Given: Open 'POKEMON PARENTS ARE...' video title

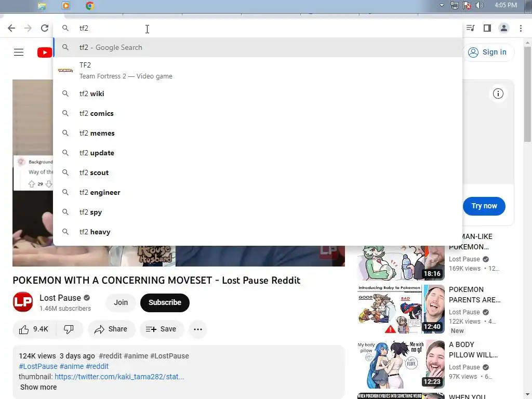Looking at the screenshot, I should (474, 295).
